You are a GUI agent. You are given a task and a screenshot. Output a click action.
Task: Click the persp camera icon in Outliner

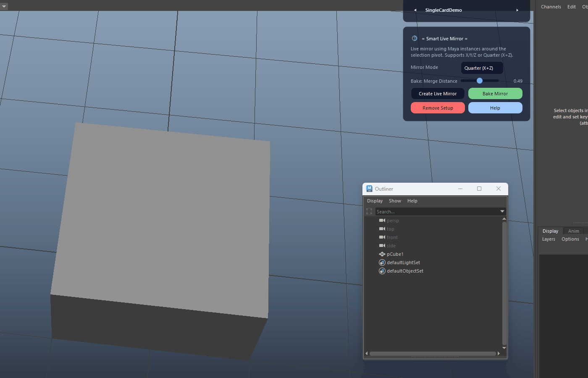coord(382,220)
